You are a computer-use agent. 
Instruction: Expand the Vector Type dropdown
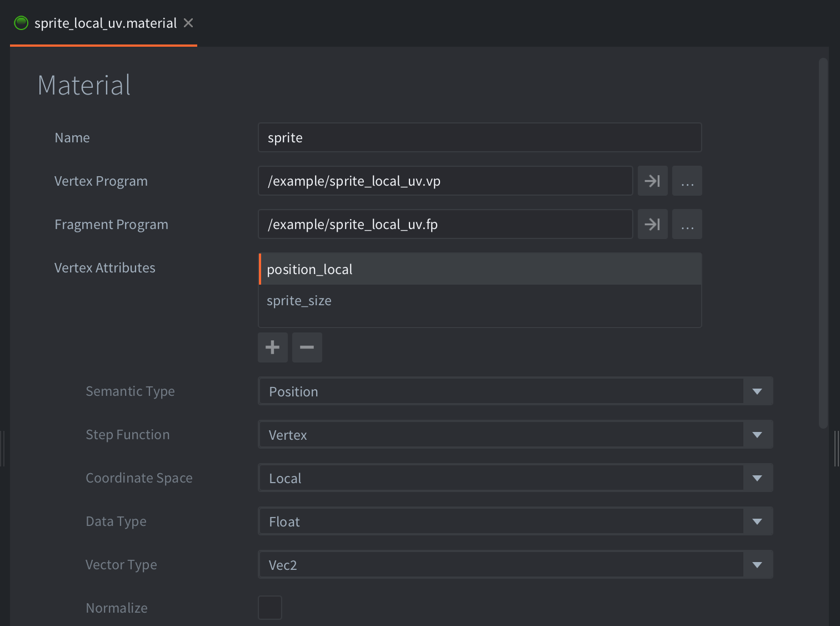click(x=516, y=565)
